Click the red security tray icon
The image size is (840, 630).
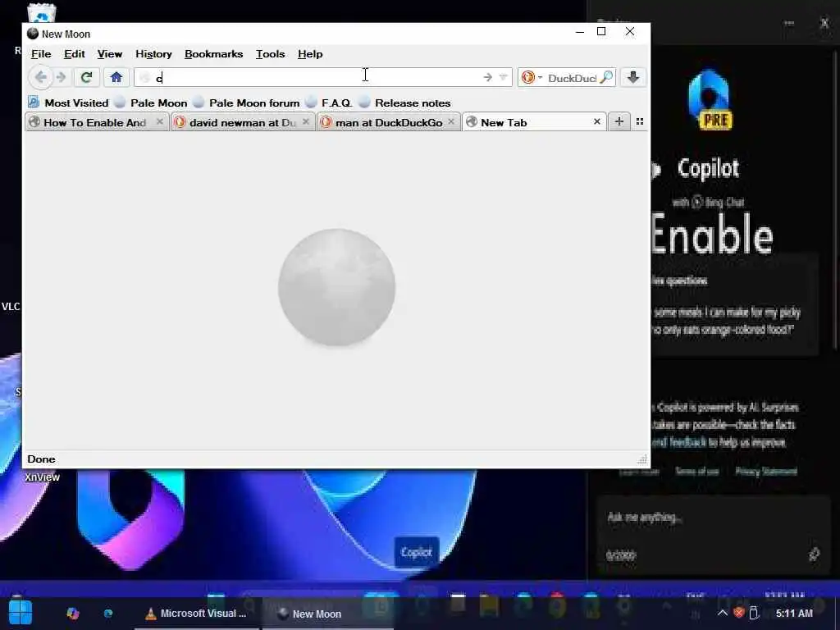point(739,613)
